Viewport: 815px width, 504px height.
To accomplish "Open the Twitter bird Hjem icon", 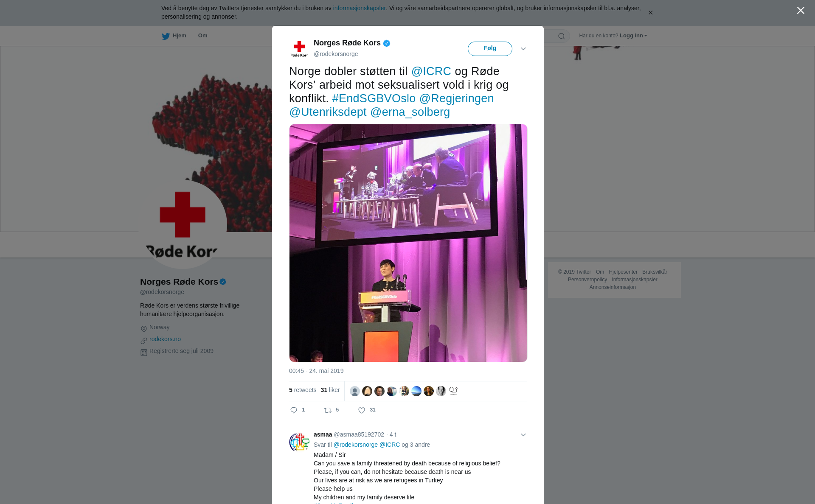I will 166,36.
